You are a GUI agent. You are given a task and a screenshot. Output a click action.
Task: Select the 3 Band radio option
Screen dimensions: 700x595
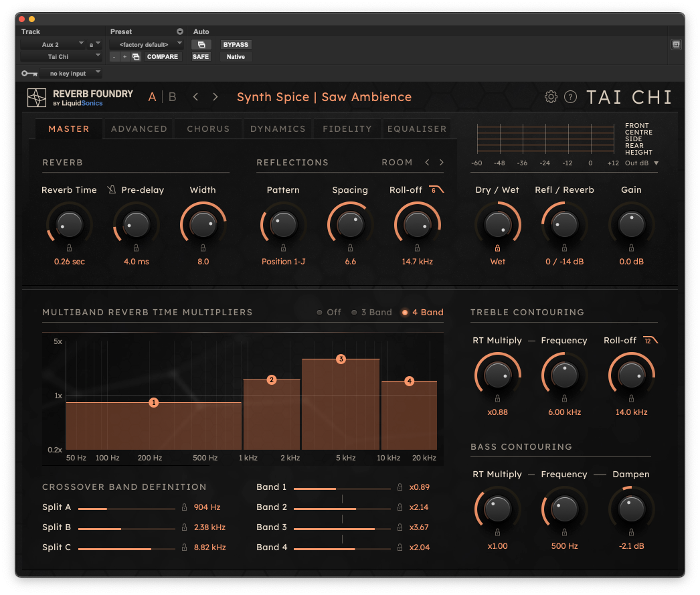tap(371, 313)
